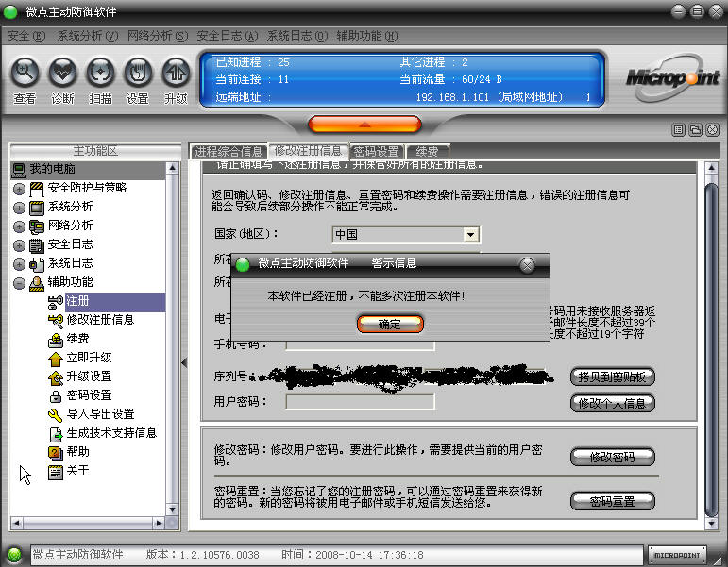
Task: Open the 辅助功能(H) menu
Action: pos(367,36)
